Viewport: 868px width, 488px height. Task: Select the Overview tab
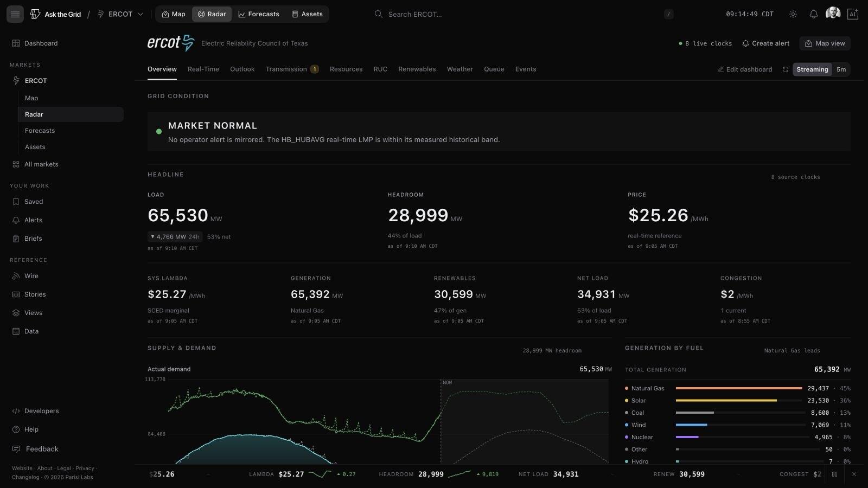(162, 69)
